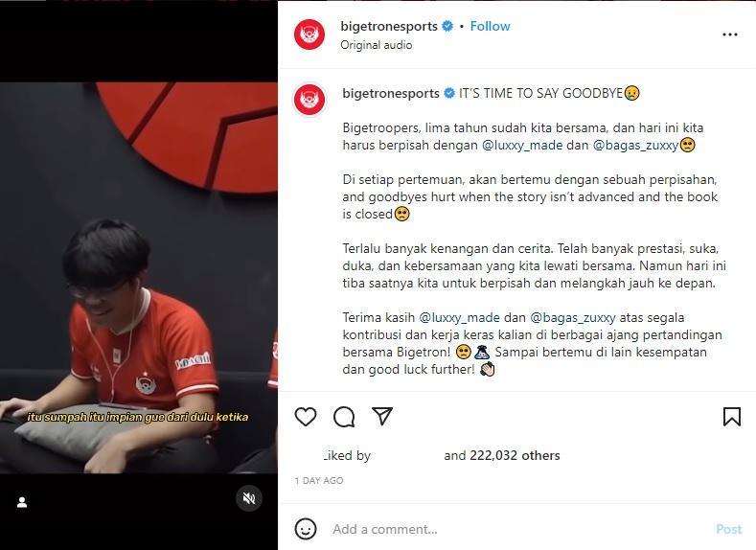This screenshot has width=756, height=550.
Task: Open first @bagas_zuxxy mention in caption
Action: pos(635,145)
